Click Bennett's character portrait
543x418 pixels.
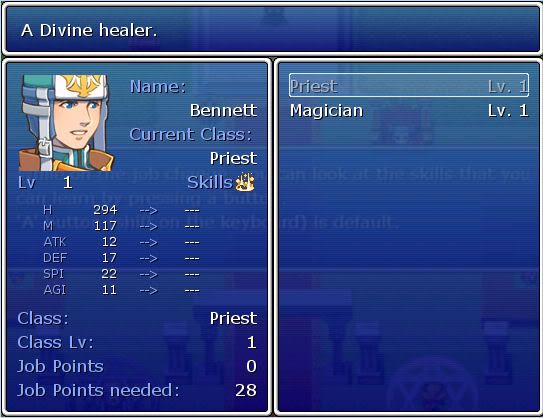tap(66, 123)
